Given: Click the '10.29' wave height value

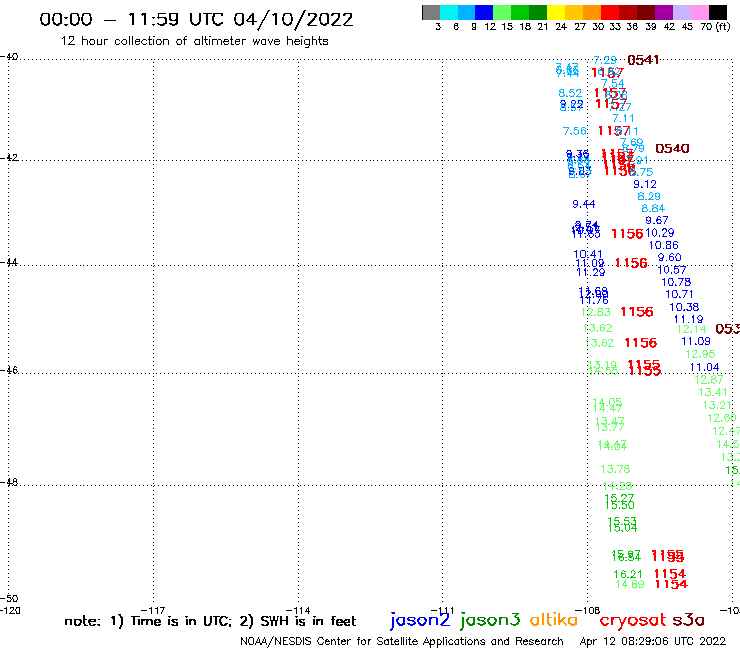Looking at the screenshot, I should 660,233.
